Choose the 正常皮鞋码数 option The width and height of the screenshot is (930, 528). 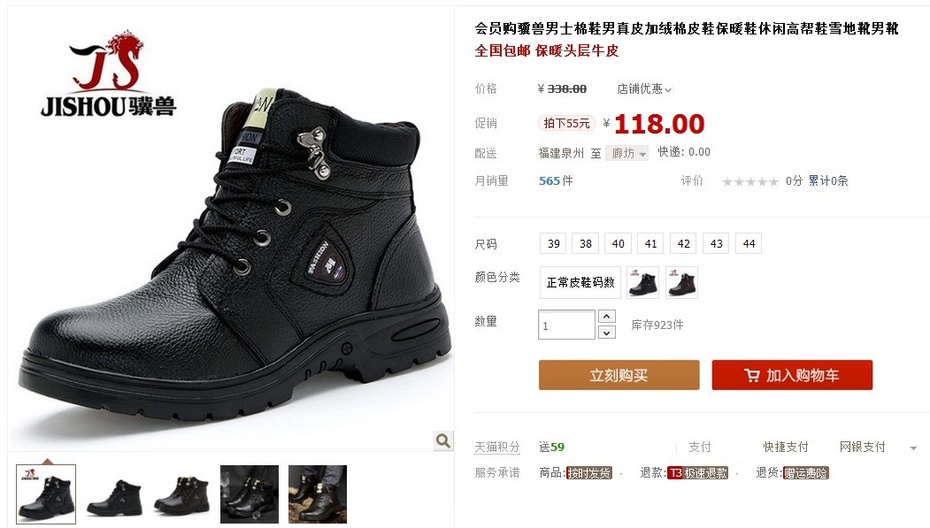tap(580, 282)
